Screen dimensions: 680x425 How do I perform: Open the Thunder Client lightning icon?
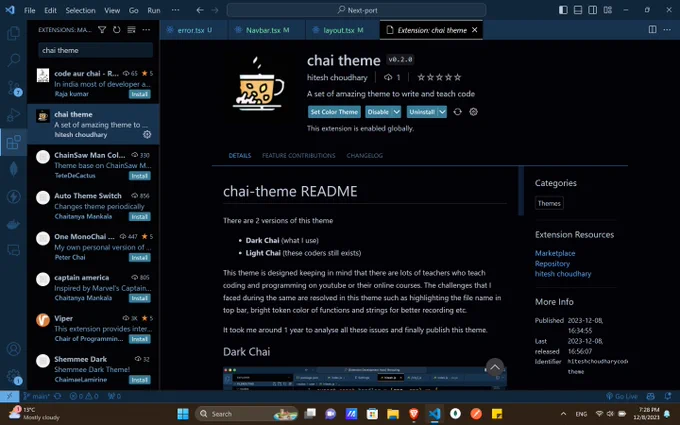click(13, 196)
